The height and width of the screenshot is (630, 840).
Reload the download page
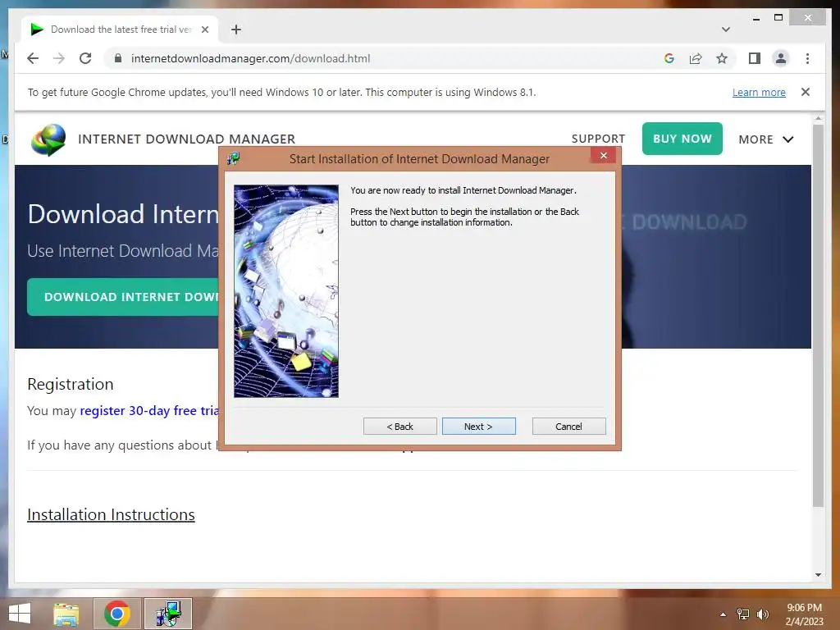(x=85, y=58)
